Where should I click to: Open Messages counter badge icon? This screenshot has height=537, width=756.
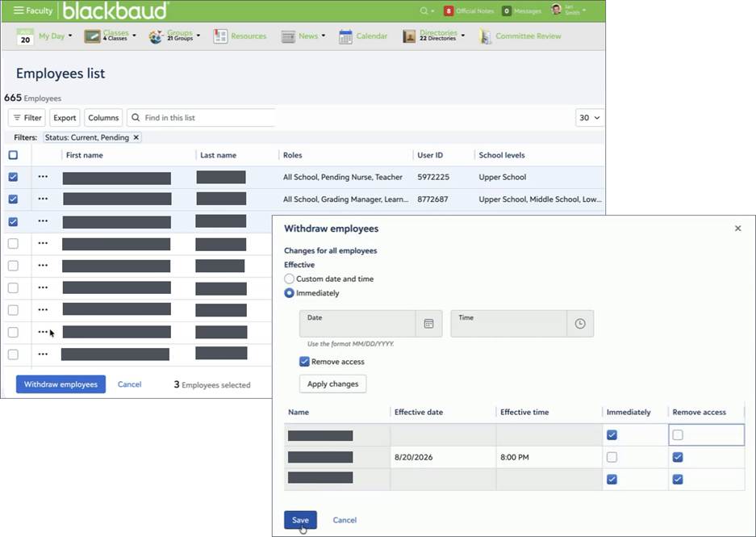(506, 10)
